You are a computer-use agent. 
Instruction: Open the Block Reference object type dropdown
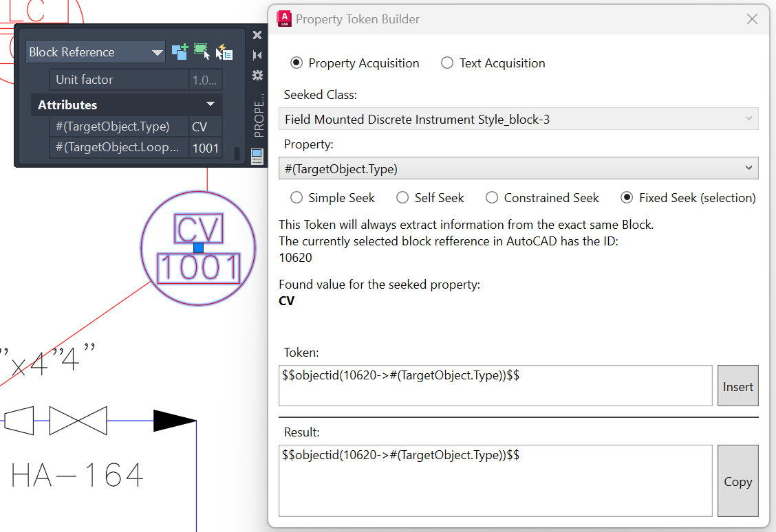click(96, 52)
